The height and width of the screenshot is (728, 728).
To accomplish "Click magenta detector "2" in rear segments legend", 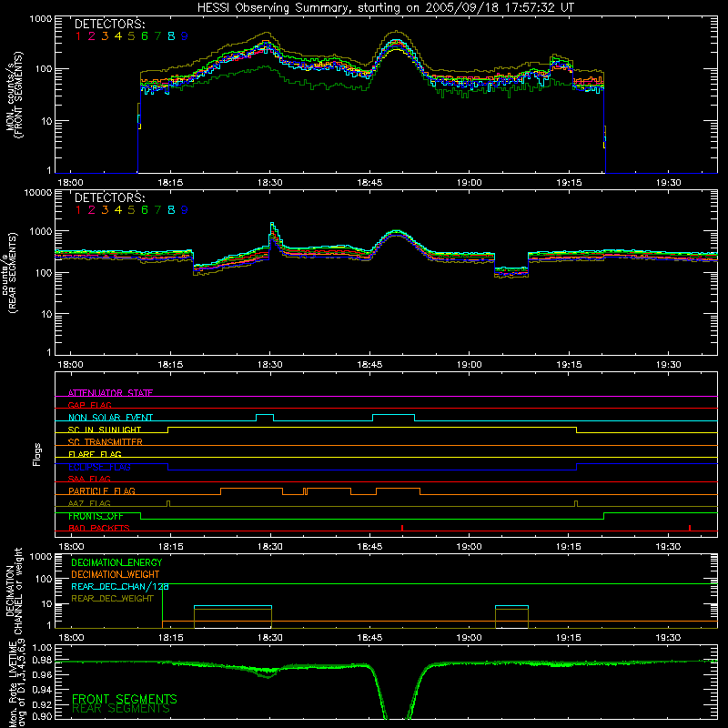I will 92,210.
